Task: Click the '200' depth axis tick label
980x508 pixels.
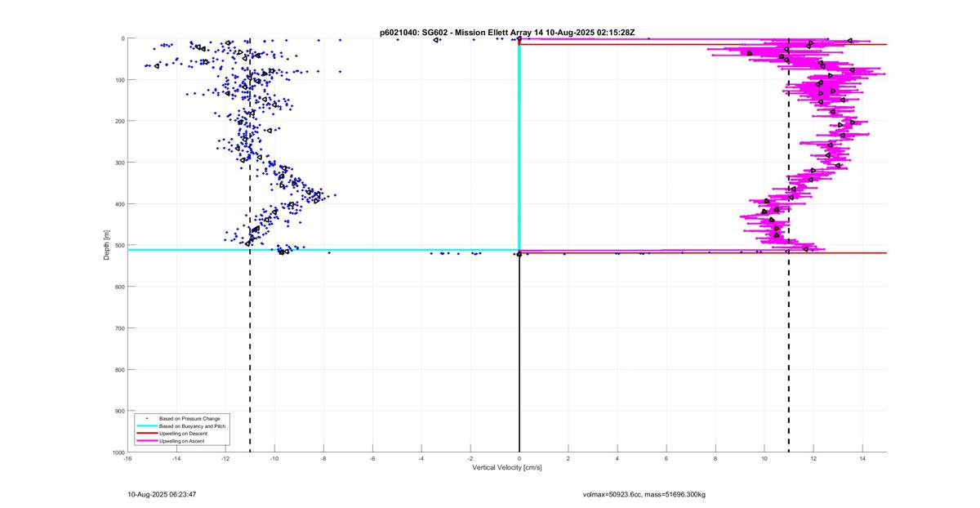Action: pyautogui.click(x=119, y=121)
